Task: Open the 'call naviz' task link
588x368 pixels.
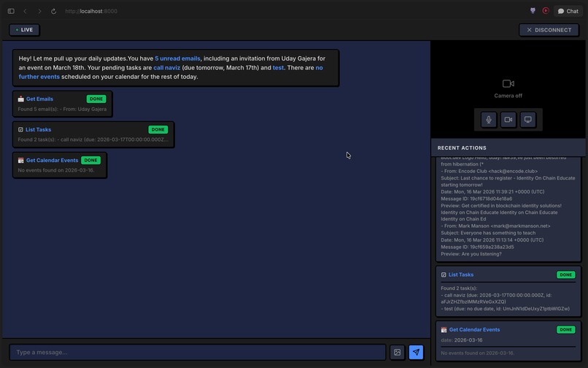Action: pyautogui.click(x=166, y=68)
